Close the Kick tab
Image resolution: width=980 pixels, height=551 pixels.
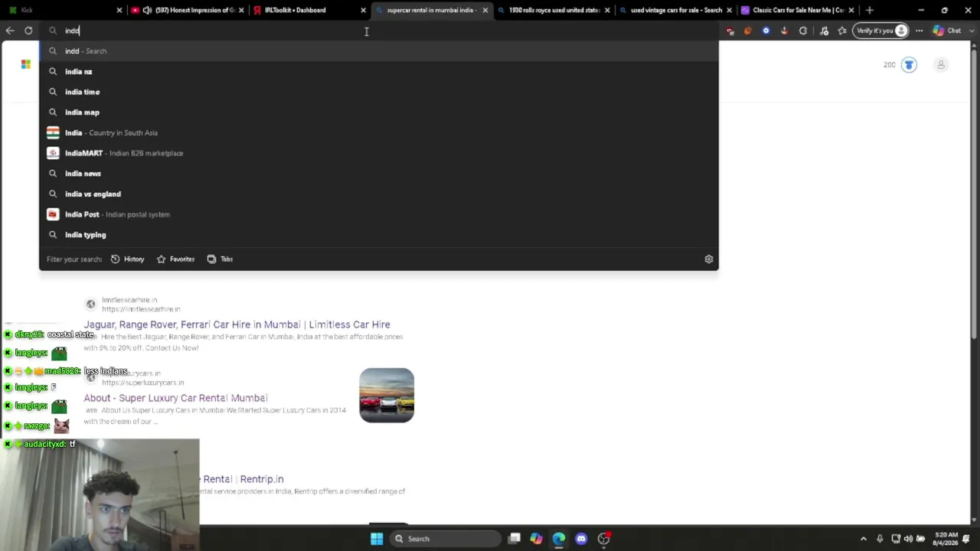(119, 10)
